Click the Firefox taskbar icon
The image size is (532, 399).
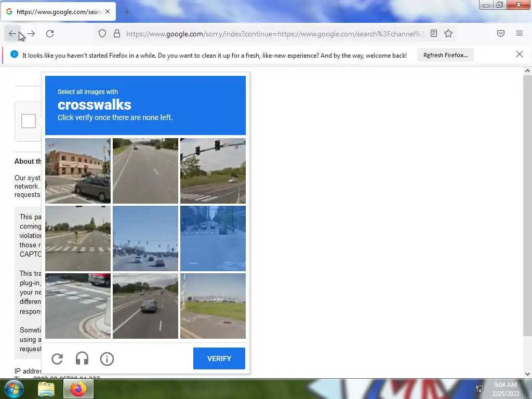click(78, 389)
